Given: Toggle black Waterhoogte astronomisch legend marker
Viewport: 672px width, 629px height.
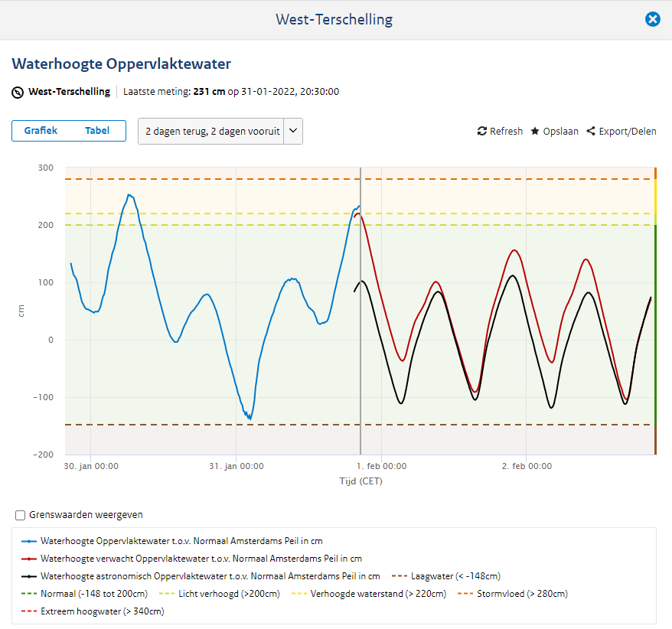Looking at the screenshot, I should click(28, 576).
